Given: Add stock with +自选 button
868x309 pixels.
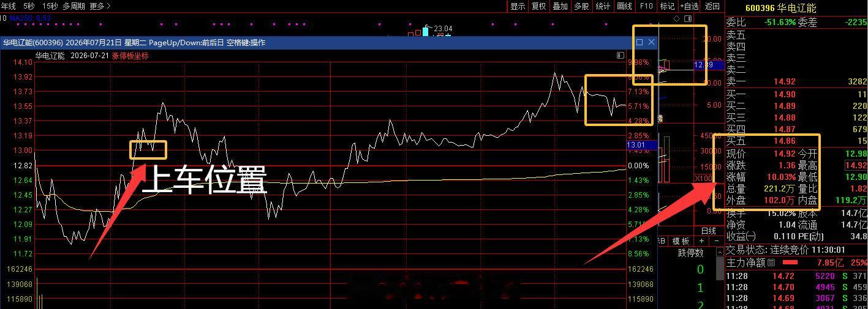Looking at the screenshot, I should [689, 6].
